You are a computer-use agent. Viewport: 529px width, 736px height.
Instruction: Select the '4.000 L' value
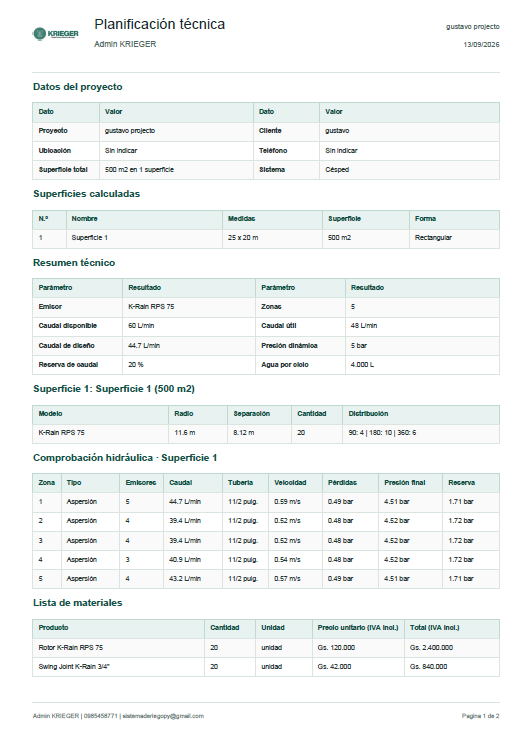coord(362,364)
